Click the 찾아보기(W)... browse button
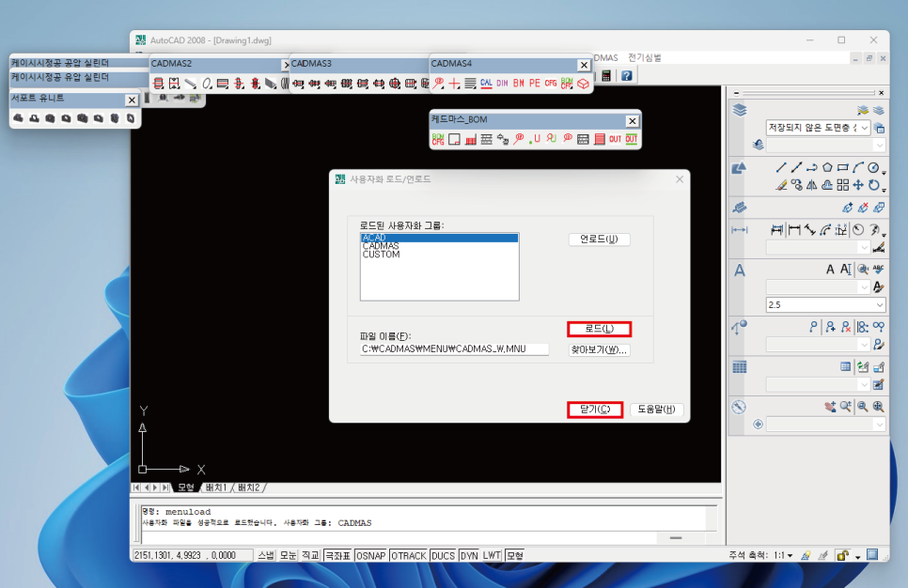Screen dimensions: 908x588 [600, 349]
